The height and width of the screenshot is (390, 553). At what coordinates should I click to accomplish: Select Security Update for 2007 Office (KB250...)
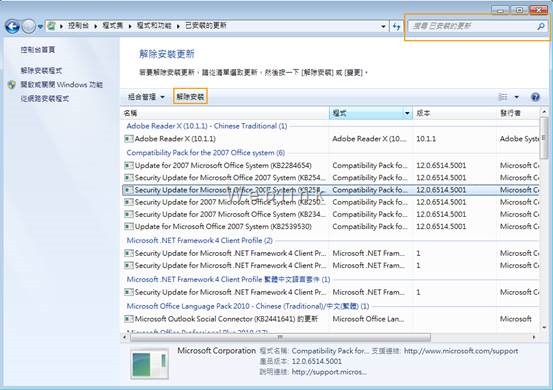330,202
